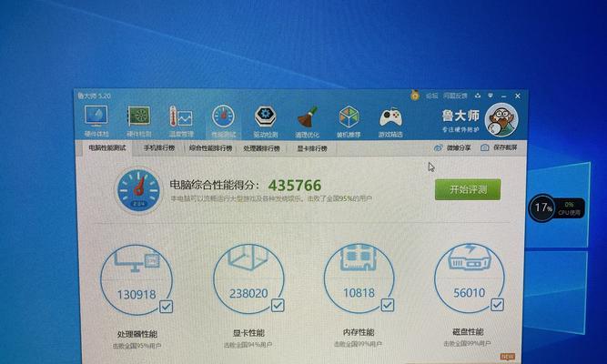This screenshot has width=607, height=364.
Task: Minimize the 鲁大师 window
Action: [x=503, y=96]
